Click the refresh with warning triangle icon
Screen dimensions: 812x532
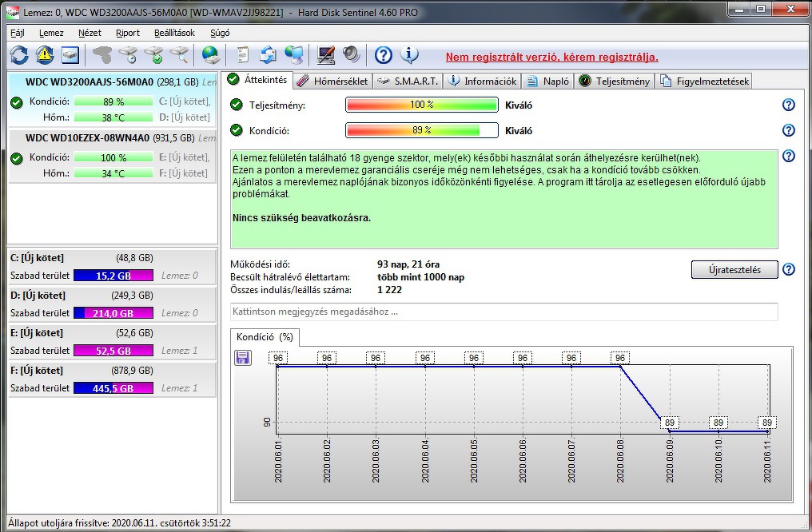coord(45,54)
